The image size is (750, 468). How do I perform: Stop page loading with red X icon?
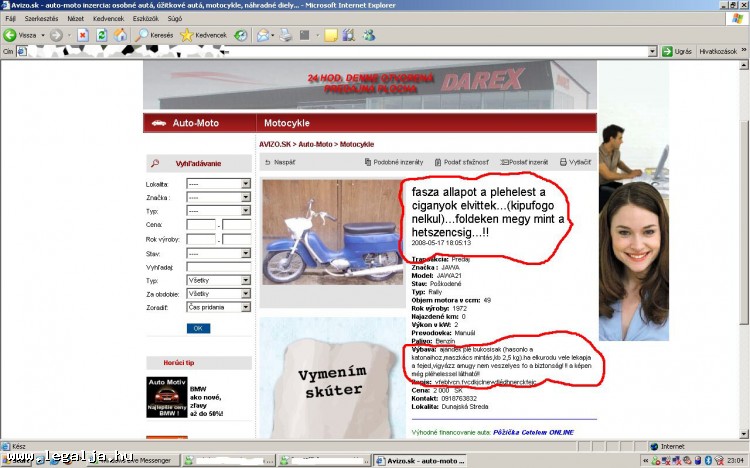tap(82, 35)
